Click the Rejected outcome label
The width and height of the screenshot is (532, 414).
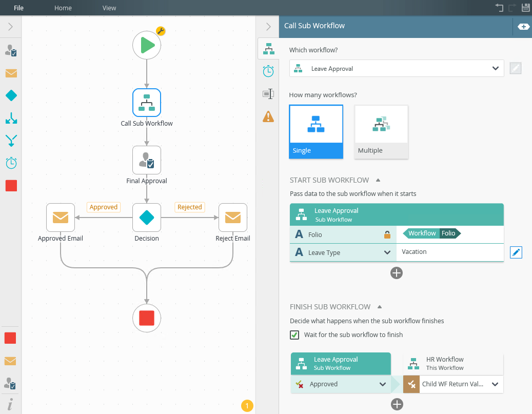190,207
